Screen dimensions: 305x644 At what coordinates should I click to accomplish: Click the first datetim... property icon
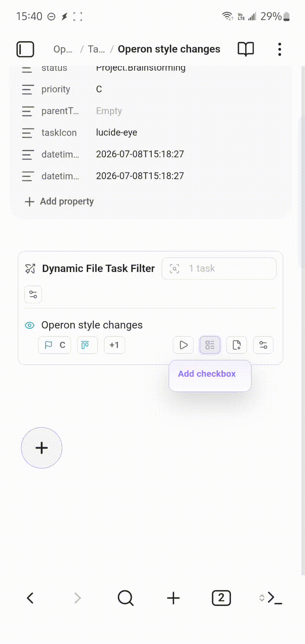point(28,154)
